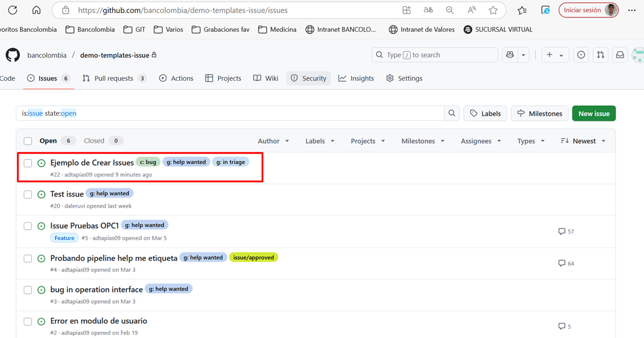The height and width of the screenshot is (338, 644).
Task: Refresh the page in the browser
Action: [12, 10]
